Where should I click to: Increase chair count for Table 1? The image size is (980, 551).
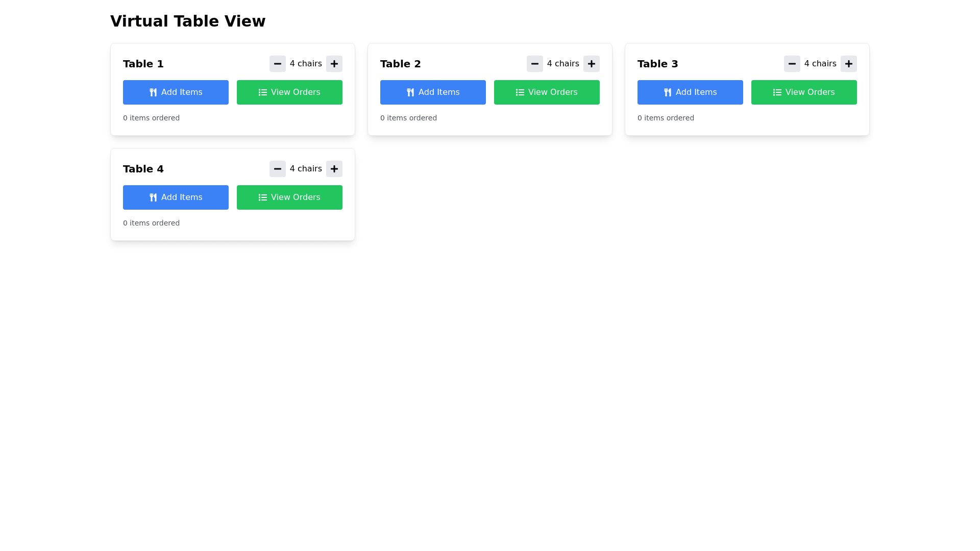pos(334,64)
